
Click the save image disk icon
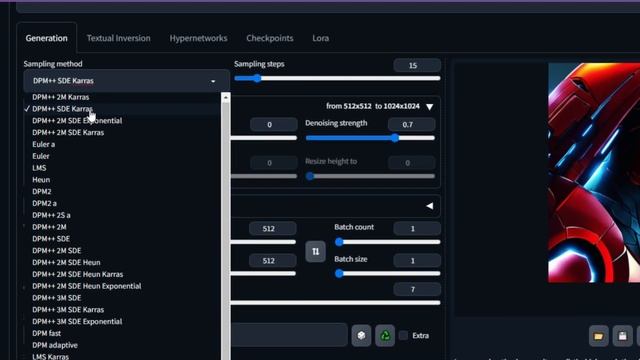click(x=622, y=336)
